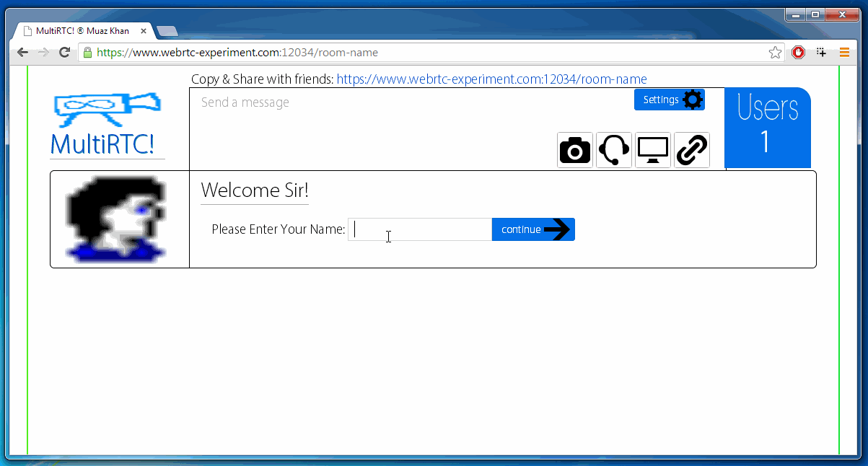
Task: Click the address bar URL
Action: (x=237, y=52)
